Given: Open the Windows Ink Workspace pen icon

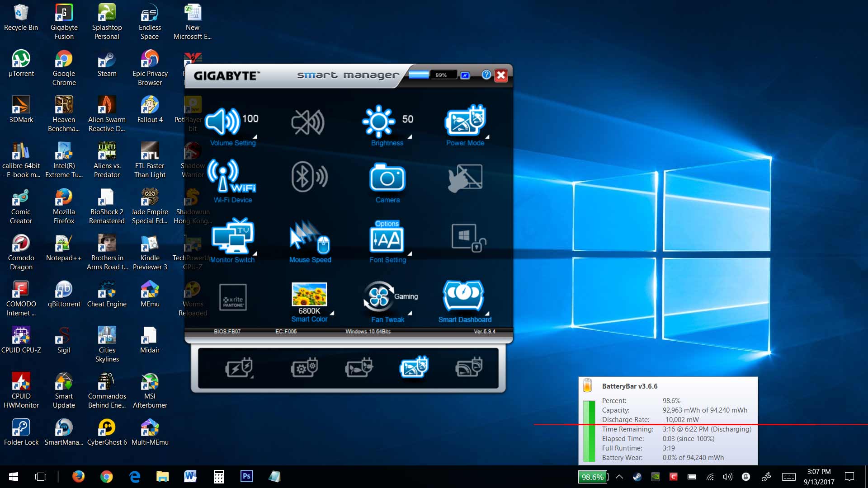Looking at the screenshot, I should 766,477.
